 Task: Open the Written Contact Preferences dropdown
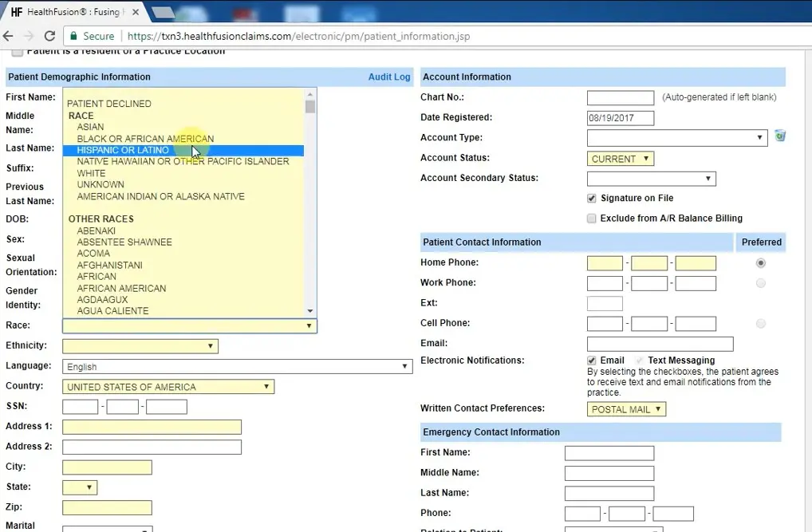click(626, 409)
